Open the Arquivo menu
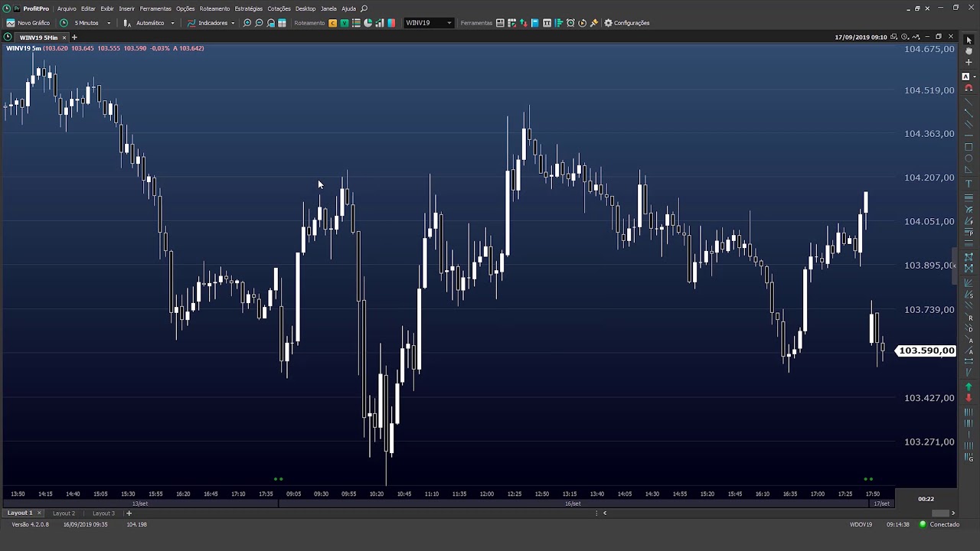This screenshot has width=980, height=551. pos(67,8)
